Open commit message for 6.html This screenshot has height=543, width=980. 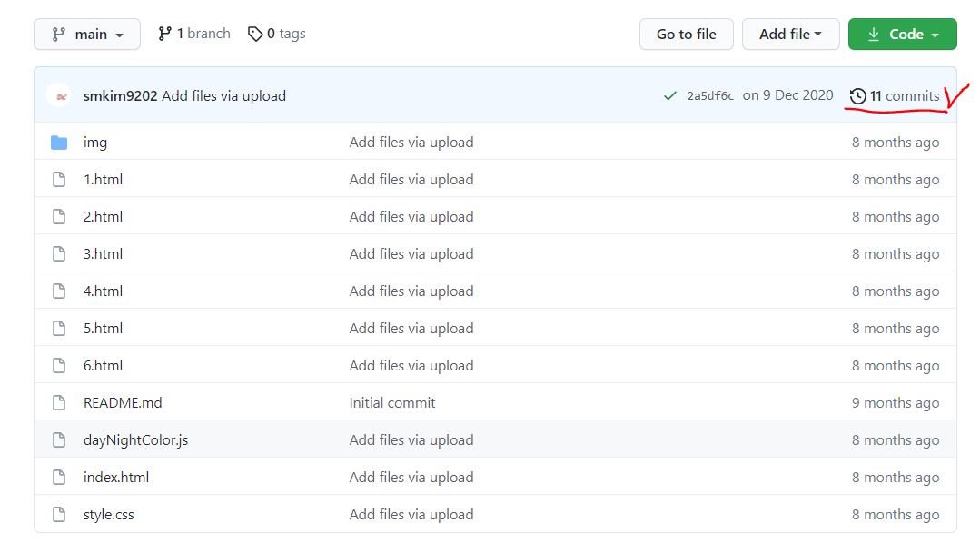(x=411, y=366)
